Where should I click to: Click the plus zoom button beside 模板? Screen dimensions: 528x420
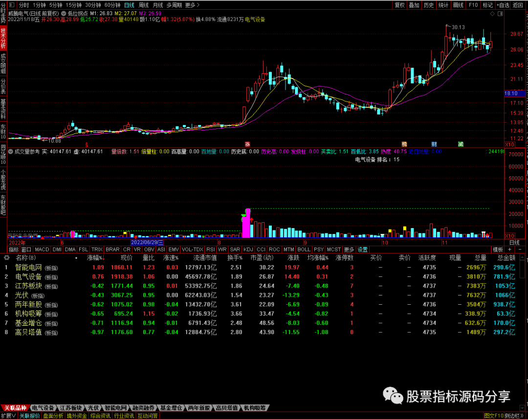(510, 250)
